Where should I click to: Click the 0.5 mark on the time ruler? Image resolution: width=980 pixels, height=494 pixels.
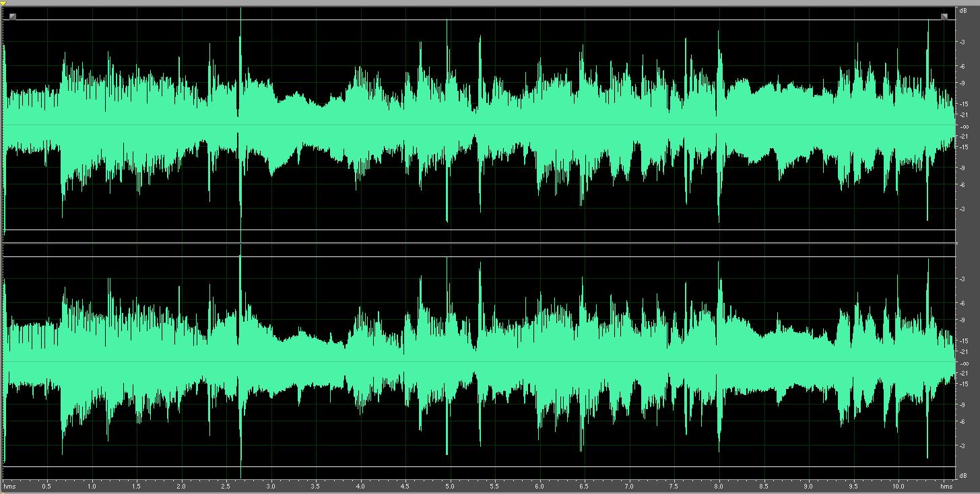[46, 485]
